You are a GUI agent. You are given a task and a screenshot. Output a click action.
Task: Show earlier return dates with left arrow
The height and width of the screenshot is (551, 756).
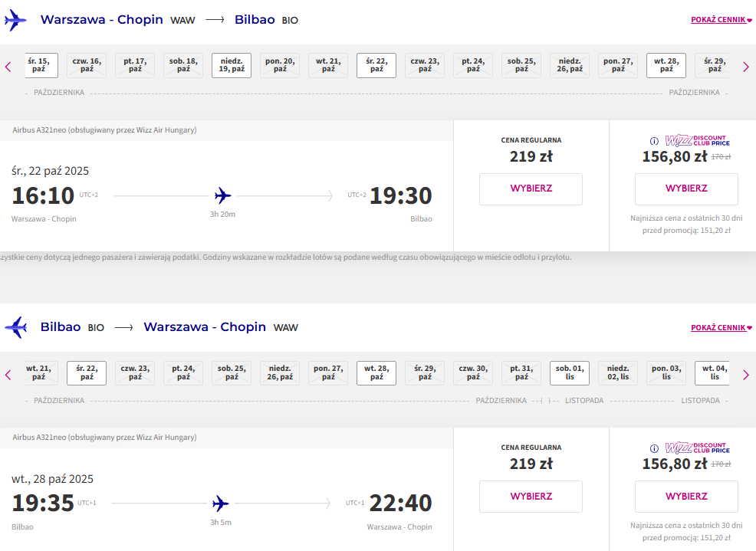pyautogui.click(x=8, y=375)
